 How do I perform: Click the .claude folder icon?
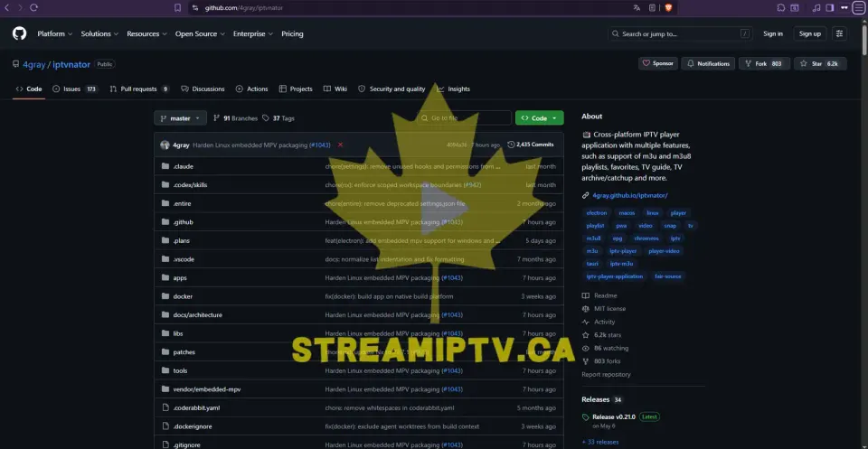click(165, 166)
